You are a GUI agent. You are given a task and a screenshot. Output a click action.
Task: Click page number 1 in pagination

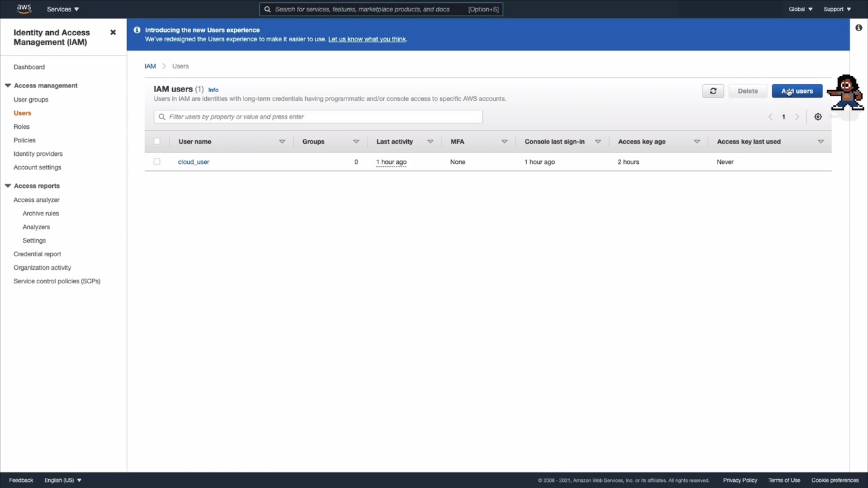783,117
